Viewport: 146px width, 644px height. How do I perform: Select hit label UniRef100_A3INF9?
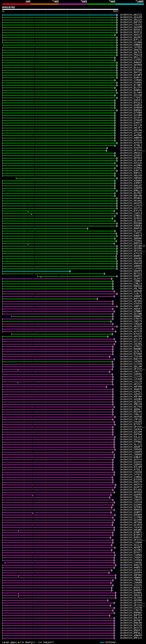[x=131, y=75]
